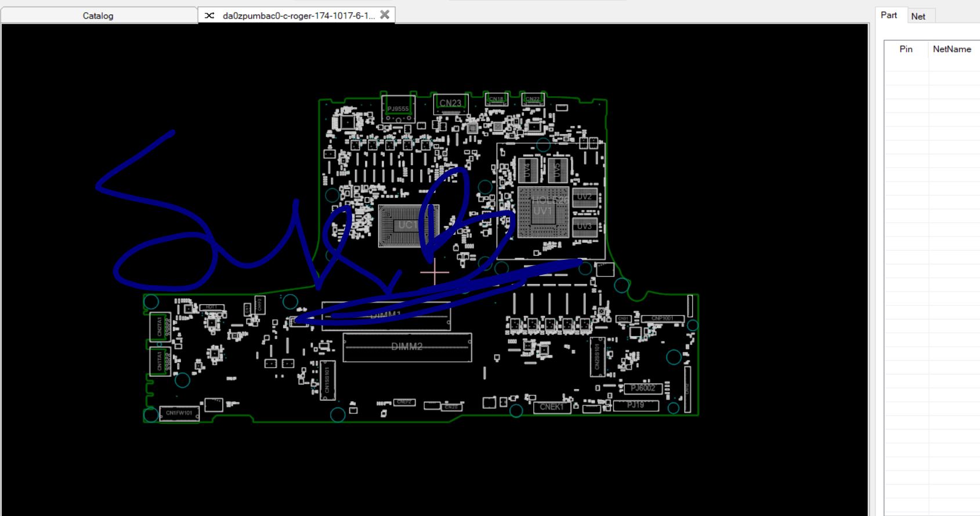Screen dimensions: 980x516
Task: Close the da0zpumbac0-c-roger file tab
Action: pos(385,14)
